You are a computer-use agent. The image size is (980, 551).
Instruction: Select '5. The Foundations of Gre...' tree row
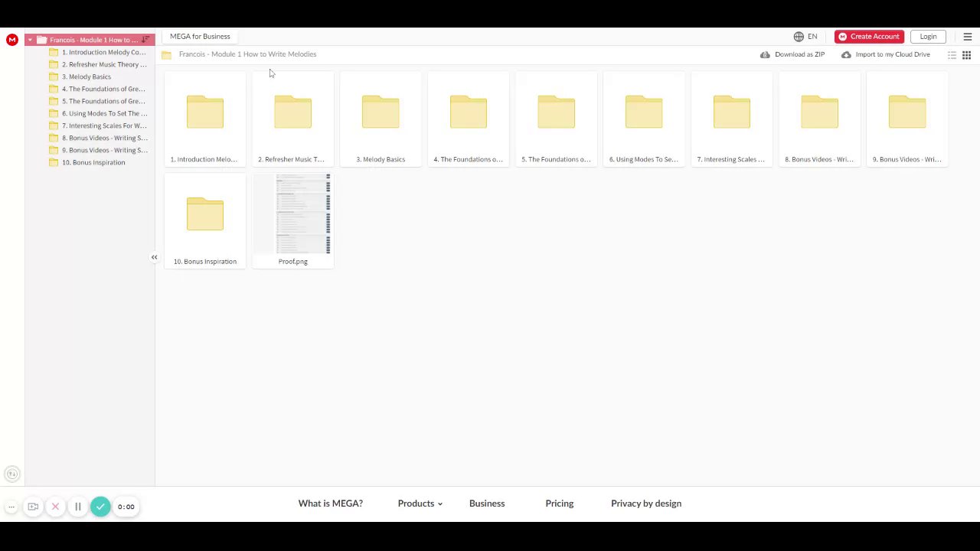(x=103, y=101)
